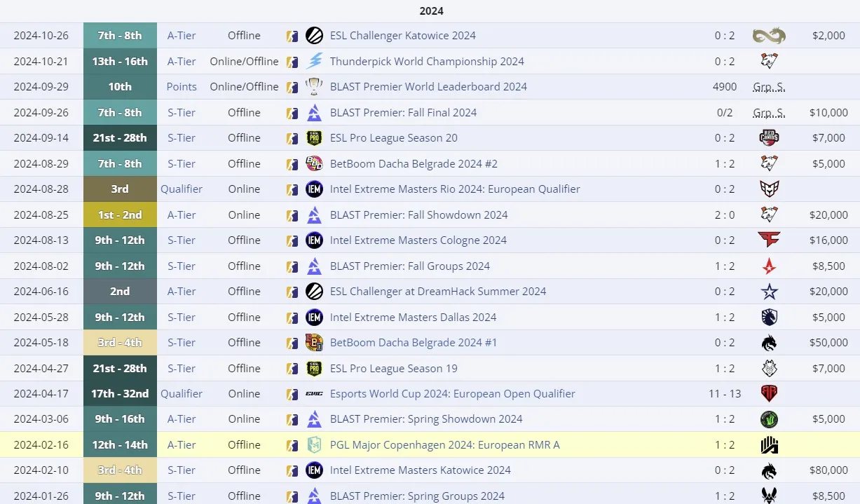Open Thunderpick World Championship 2024 link

pyautogui.click(x=427, y=61)
